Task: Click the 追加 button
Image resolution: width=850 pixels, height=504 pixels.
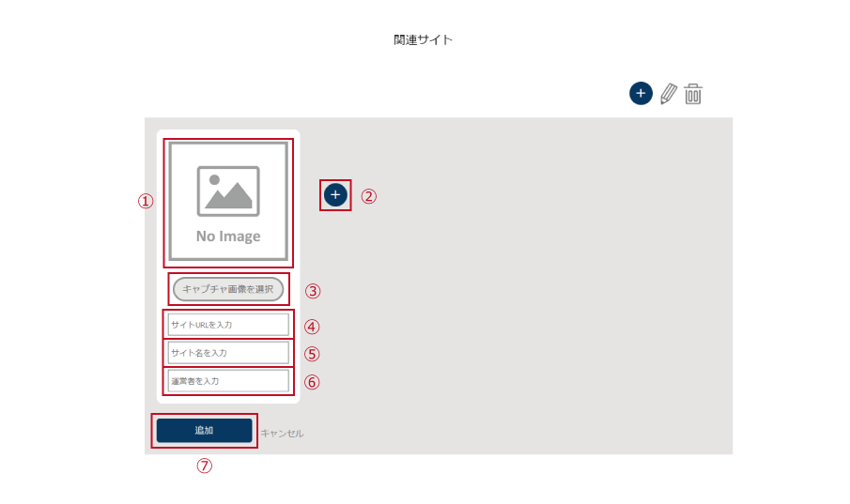Action: (x=205, y=430)
